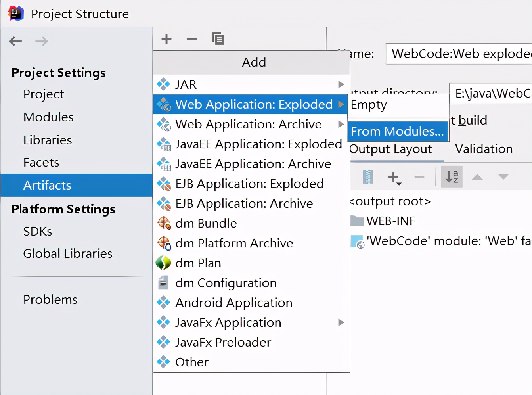
Task: Click the dm Configuration document icon
Action: tap(163, 283)
